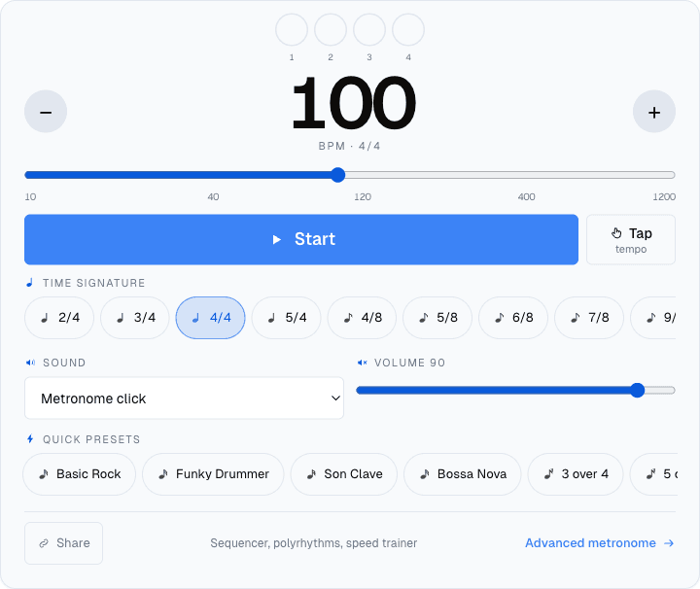
Task: Select beat indicator 1
Action: coord(292,29)
